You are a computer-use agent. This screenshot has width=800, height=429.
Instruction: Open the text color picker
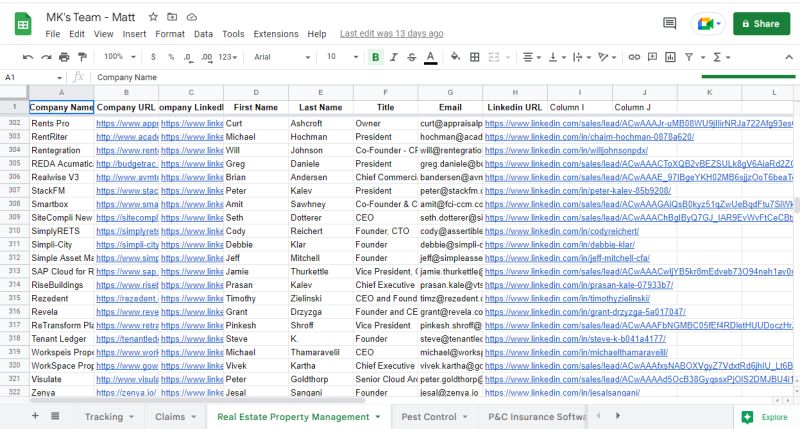click(431, 57)
